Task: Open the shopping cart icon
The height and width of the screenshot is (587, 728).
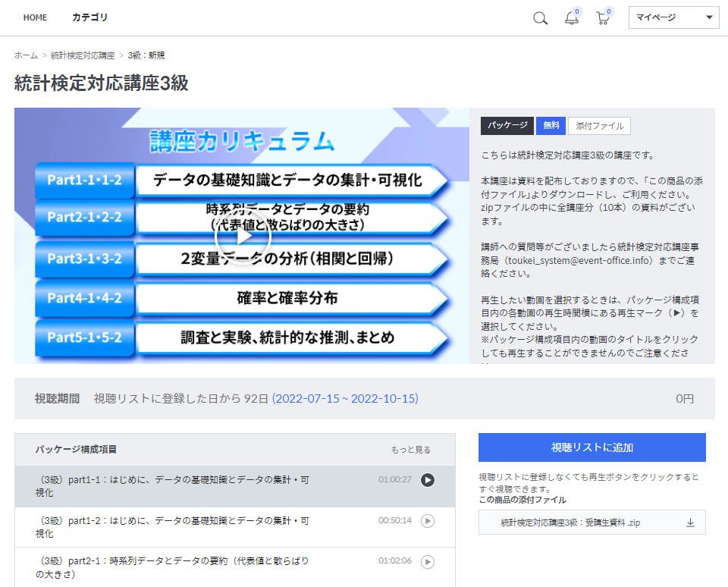Action: point(603,18)
